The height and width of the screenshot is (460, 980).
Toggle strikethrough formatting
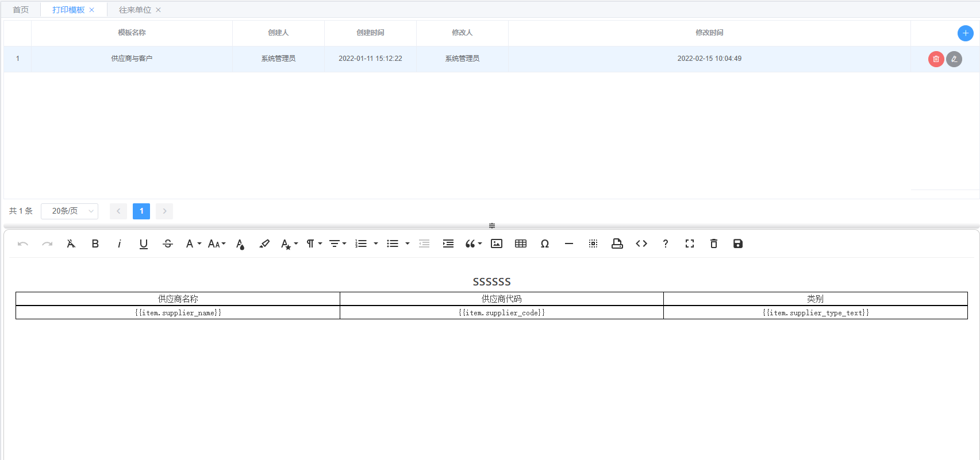click(168, 244)
